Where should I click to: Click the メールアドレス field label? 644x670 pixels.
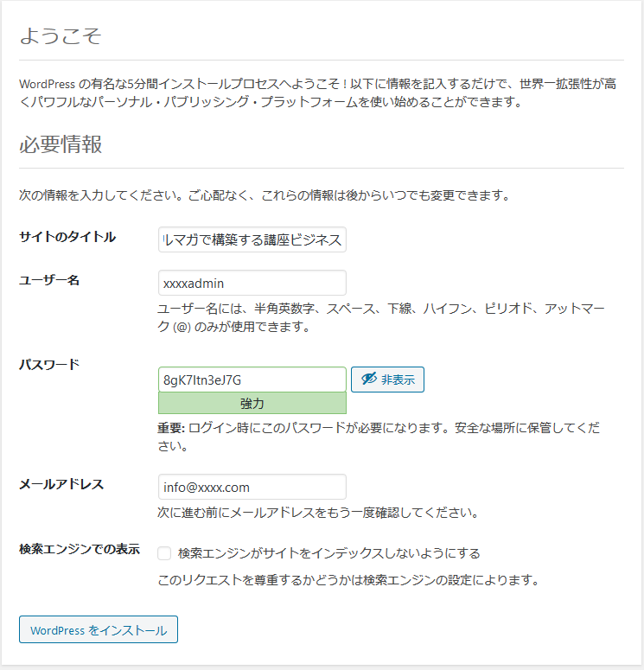(x=61, y=484)
